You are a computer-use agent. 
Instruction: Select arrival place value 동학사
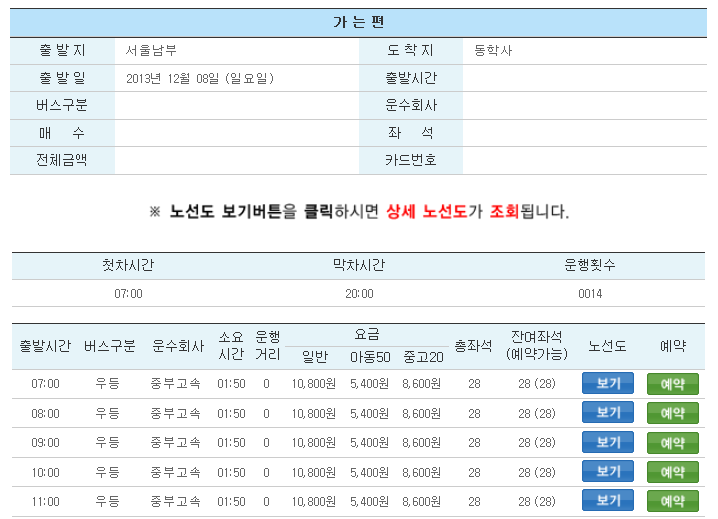pyautogui.click(x=493, y=50)
